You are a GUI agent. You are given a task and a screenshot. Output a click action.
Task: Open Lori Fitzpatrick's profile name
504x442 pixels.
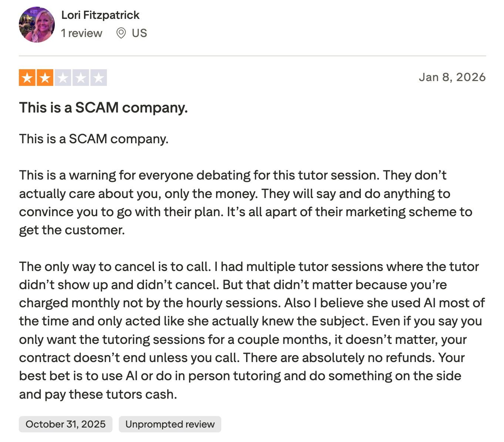pyautogui.click(x=101, y=15)
